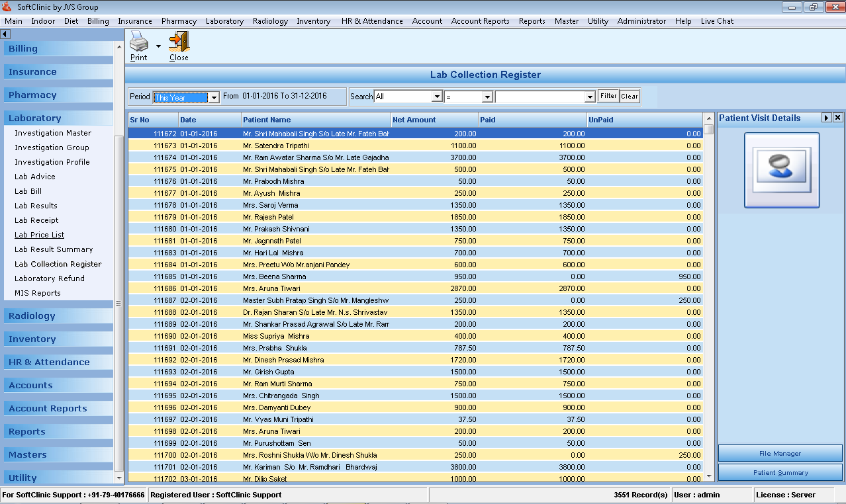Sort by the Sr No column header
This screenshot has width=846, height=504.
[153, 120]
